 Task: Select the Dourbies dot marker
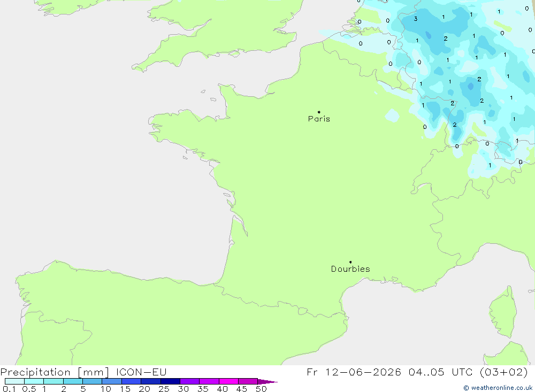pyautogui.click(x=350, y=262)
